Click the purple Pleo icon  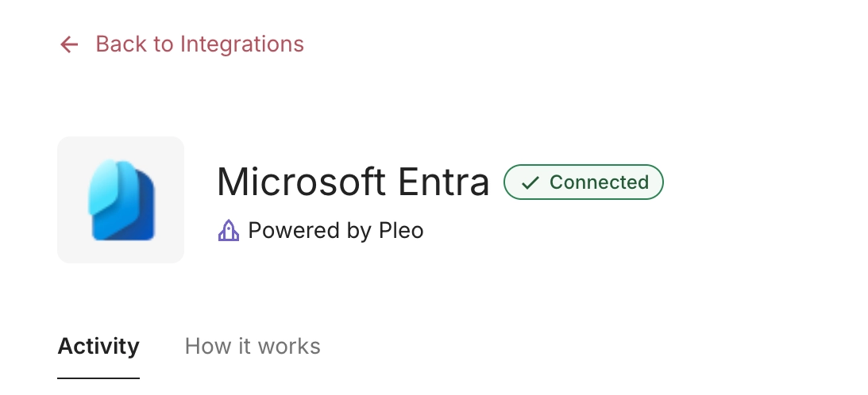(x=229, y=231)
